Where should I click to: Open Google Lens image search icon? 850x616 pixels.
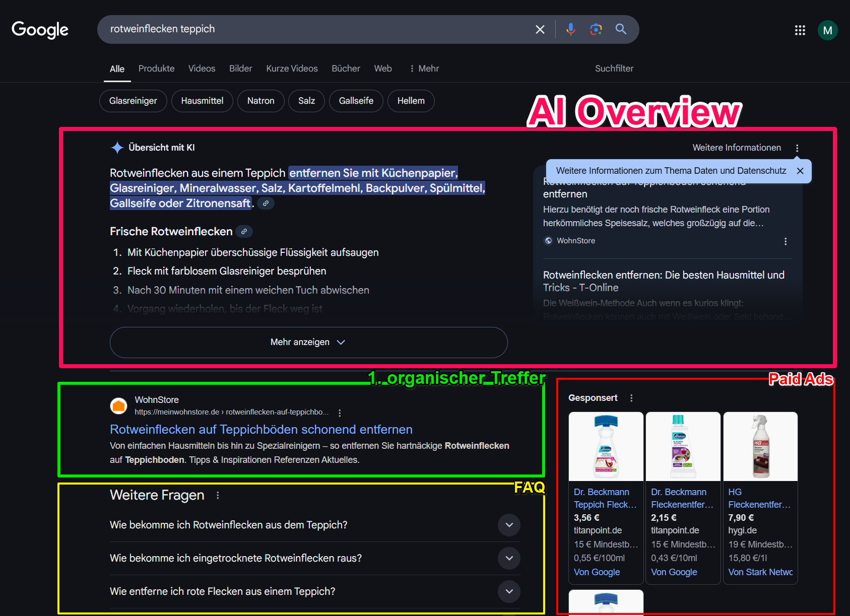(x=596, y=29)
